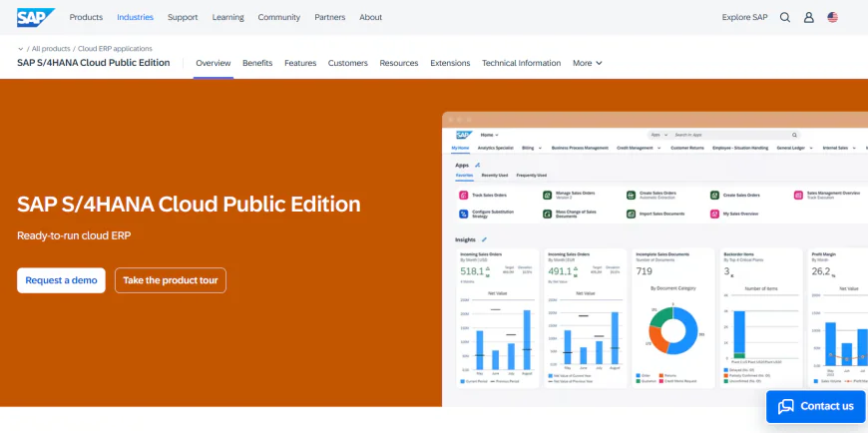This screenshot has width=868, height=433.
Task: Select the Benefits tab
Action: 257,63
